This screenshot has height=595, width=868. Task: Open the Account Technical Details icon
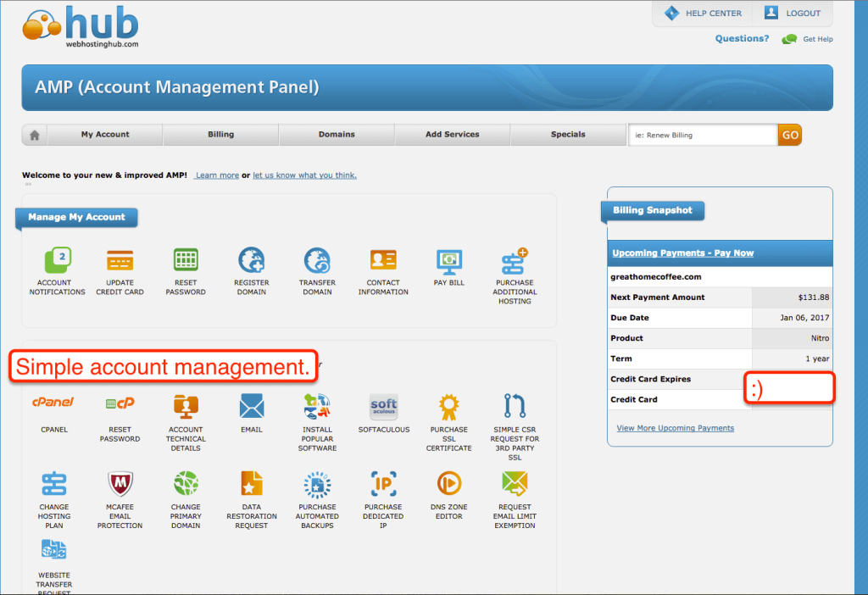coord(186,408)
